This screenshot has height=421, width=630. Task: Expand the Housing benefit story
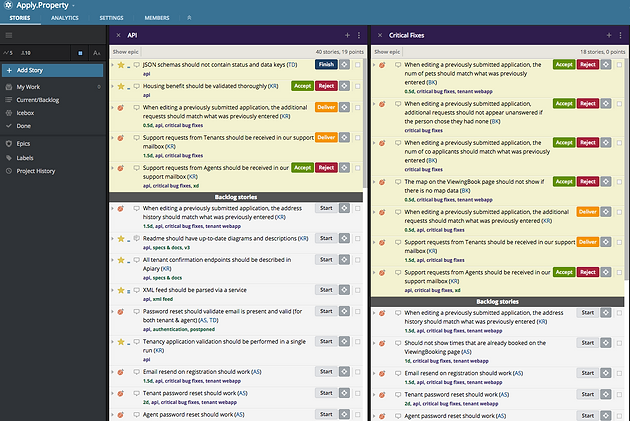112,86
